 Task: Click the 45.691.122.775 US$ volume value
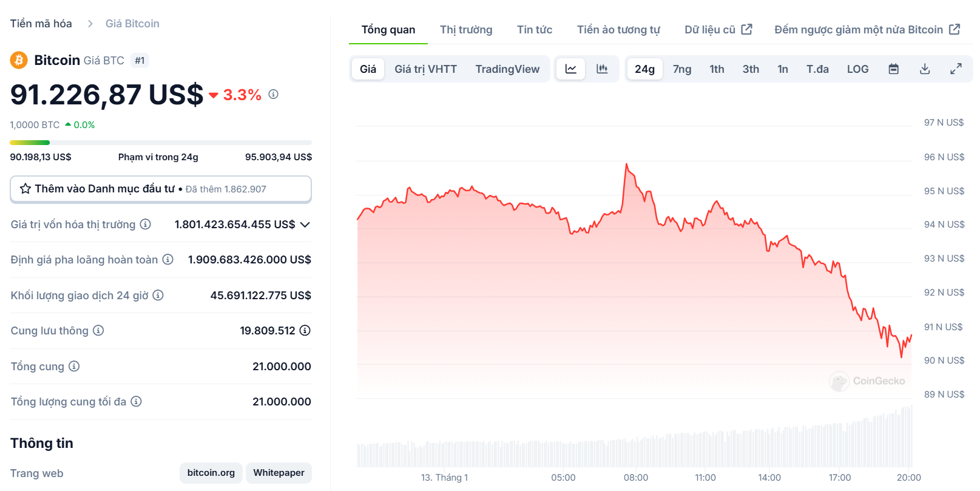261,296
